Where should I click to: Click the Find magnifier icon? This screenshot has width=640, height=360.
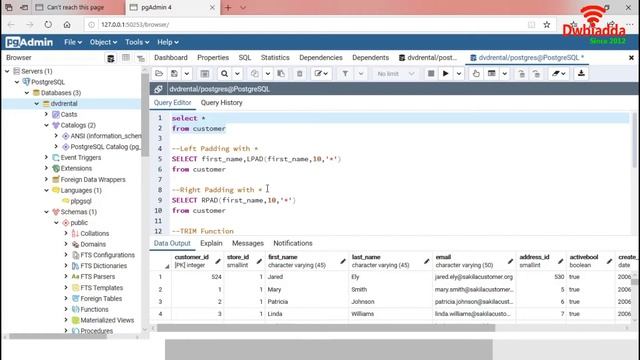coord(224,73)
